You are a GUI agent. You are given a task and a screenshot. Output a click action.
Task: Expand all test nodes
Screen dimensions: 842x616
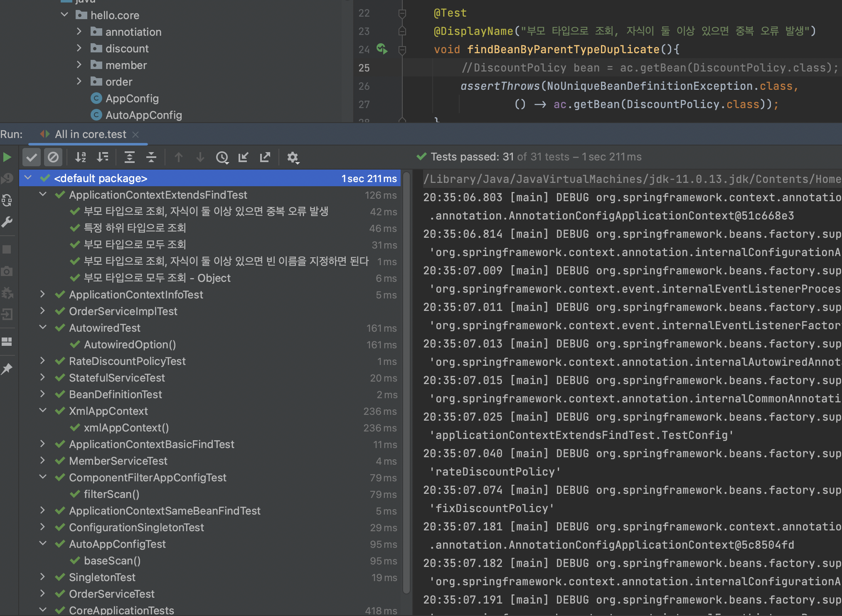[130, 157]
